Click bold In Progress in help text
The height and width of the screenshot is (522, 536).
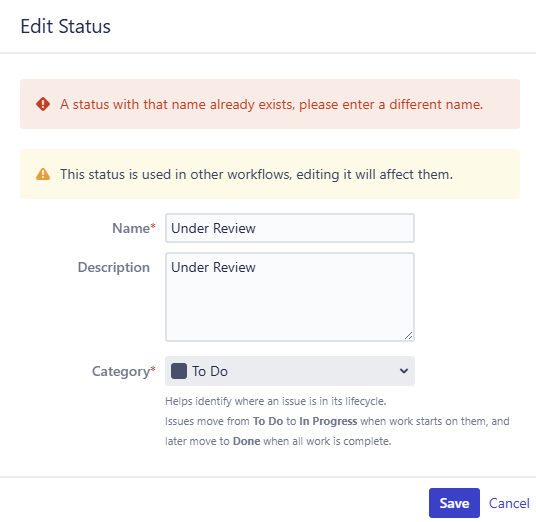[328, 421]
